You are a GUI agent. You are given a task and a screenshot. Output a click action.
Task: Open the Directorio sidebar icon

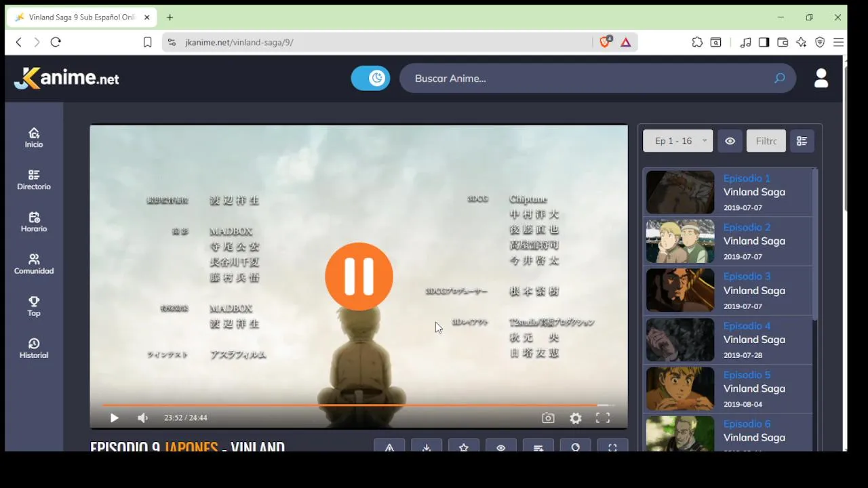click(34, 180)
